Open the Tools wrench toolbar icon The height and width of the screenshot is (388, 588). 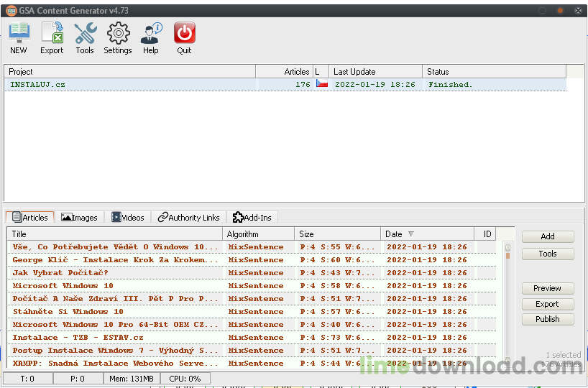[x=85, y=33]
